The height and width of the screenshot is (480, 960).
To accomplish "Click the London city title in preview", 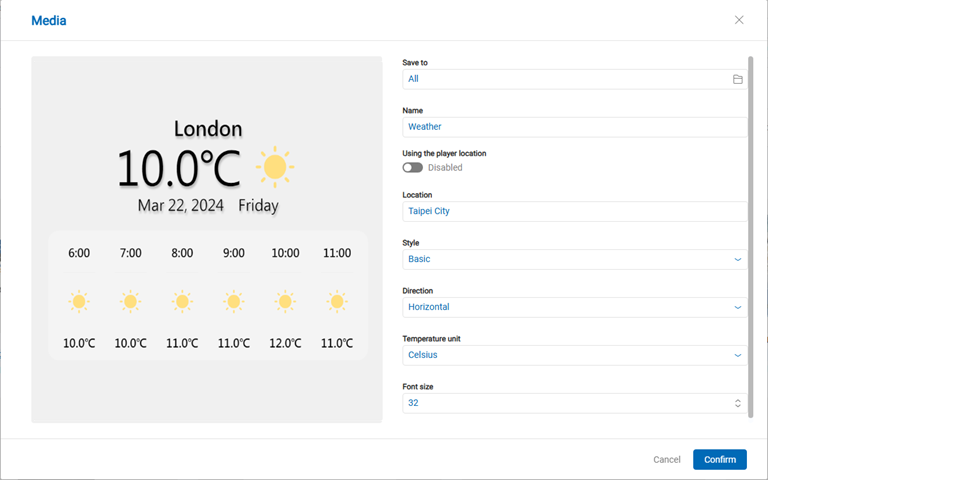I will click(x=208, y=129).
